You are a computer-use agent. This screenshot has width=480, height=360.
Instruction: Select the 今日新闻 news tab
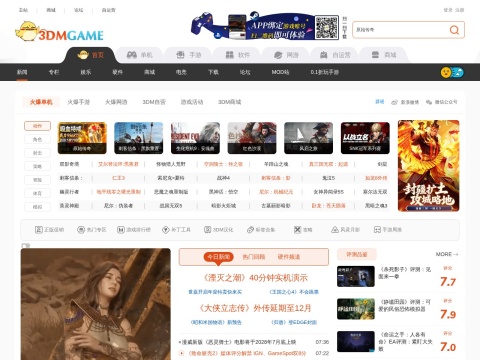(x=219, y=257)
